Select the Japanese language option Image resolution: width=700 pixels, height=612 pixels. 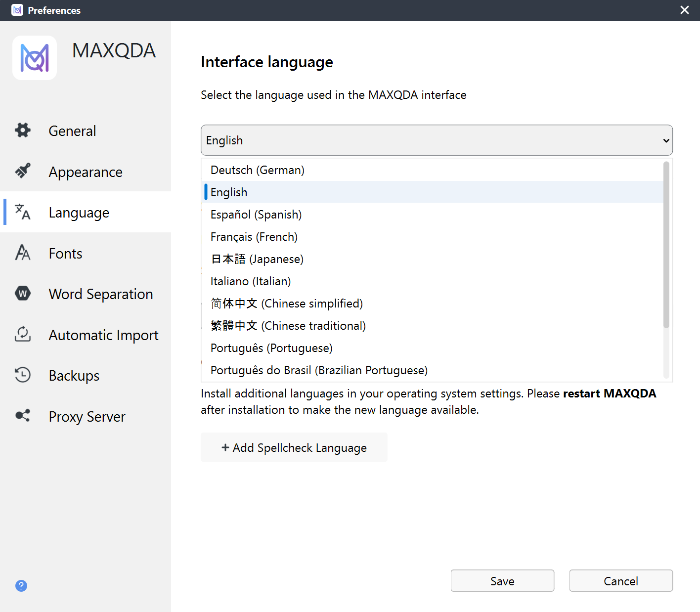pos(432,259)
